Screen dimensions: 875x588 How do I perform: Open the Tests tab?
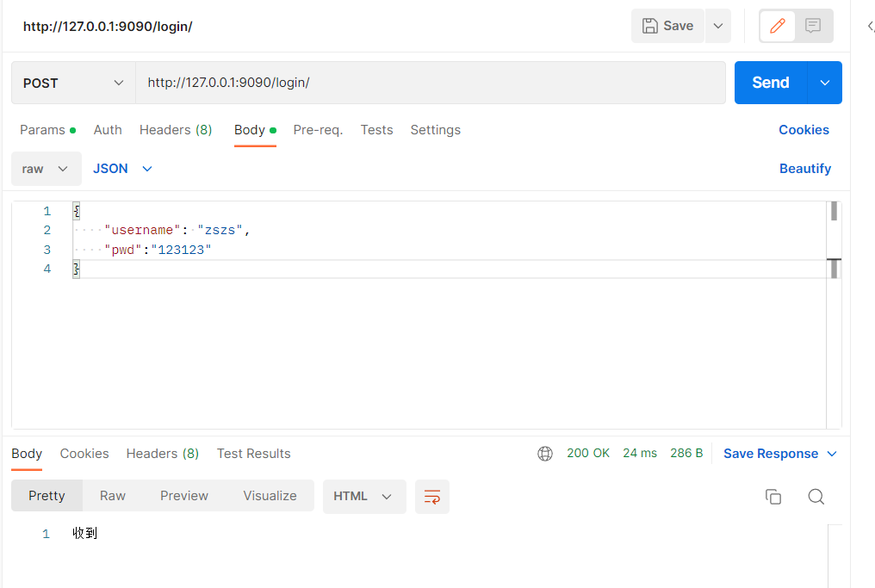(376, 130)
